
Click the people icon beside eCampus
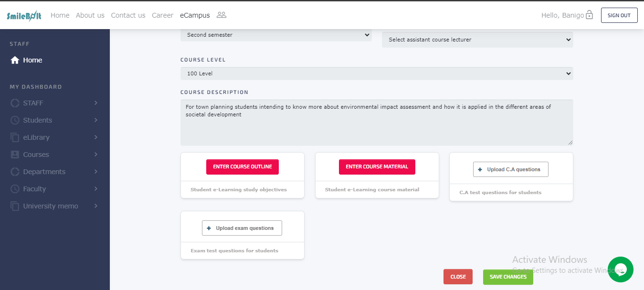click(x=221, y=15)
